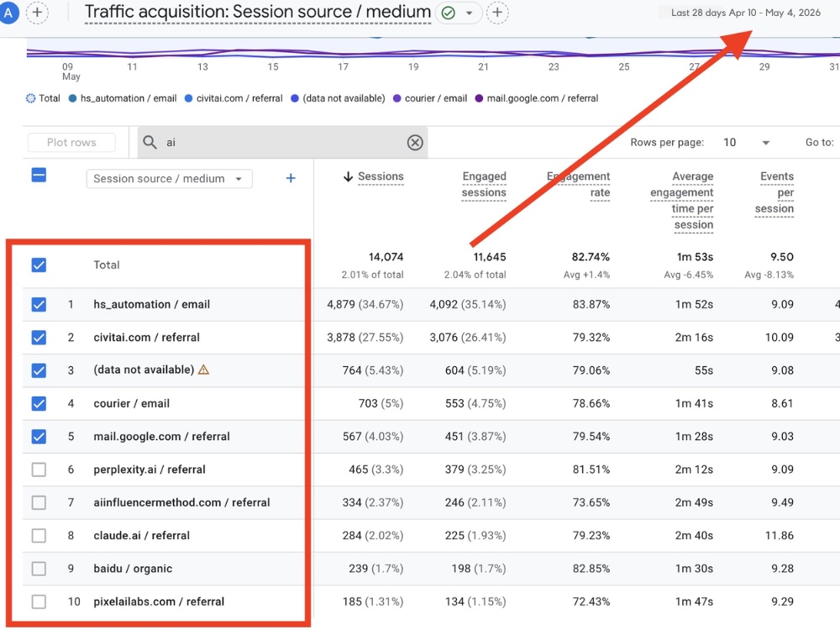Click 'civitai.com / referral' row label
The width and height of the screenshot is (840, 630).
(x=146, y=338)
